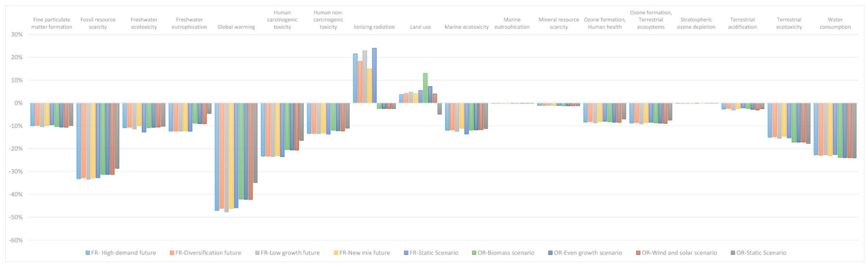
Task: Click the 'Mineral resource scarcity' category label
Action: click(x=559, y=23)
